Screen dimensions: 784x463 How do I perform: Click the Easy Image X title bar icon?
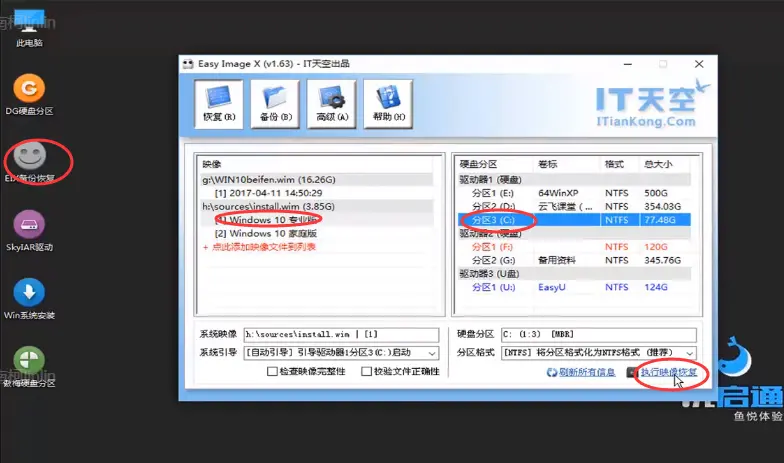(x=188, y=64)
